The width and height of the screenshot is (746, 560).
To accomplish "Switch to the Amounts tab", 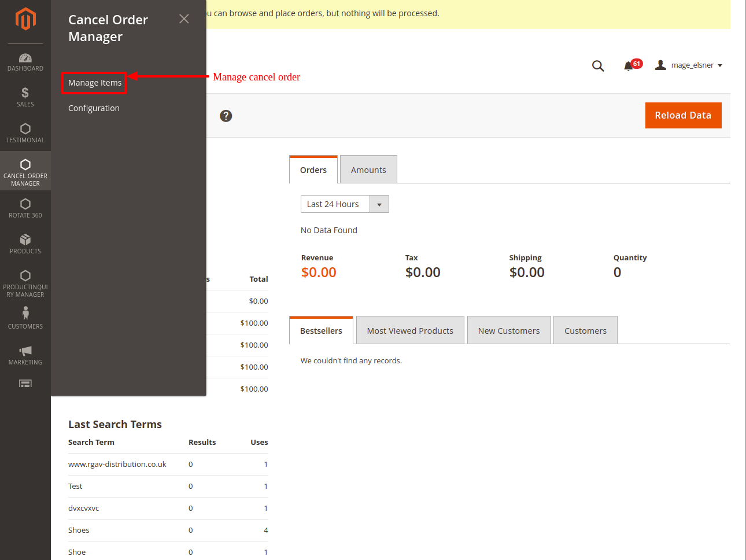I will click(368, 170).
